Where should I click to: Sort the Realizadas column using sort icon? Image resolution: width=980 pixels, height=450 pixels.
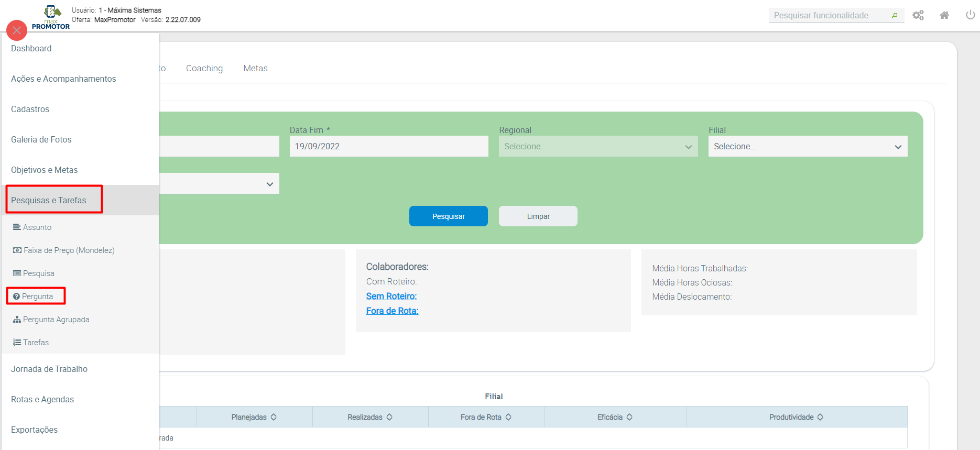(x=389, y=417)
